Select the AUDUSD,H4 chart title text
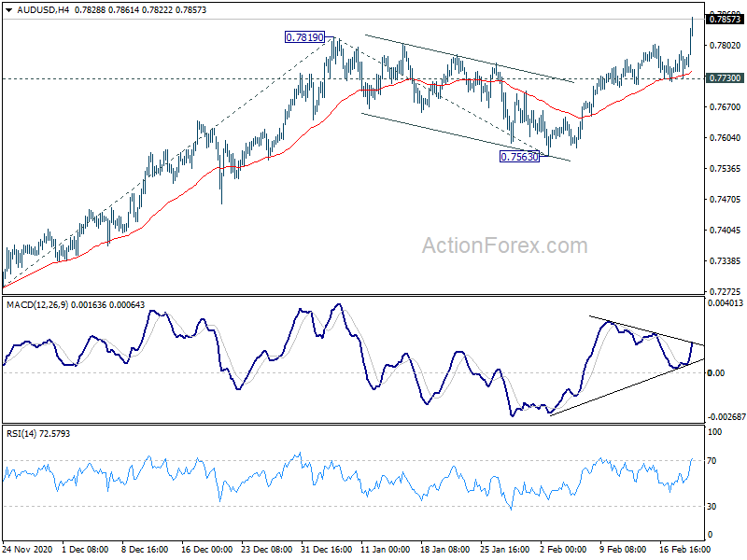747x560 pixels. point(43,10)
